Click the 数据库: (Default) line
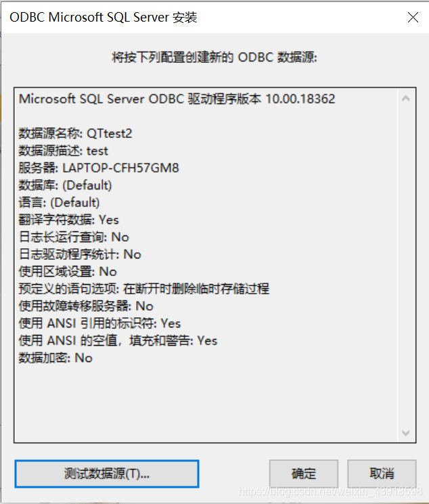The image size is (429, 504). (65, 185)
